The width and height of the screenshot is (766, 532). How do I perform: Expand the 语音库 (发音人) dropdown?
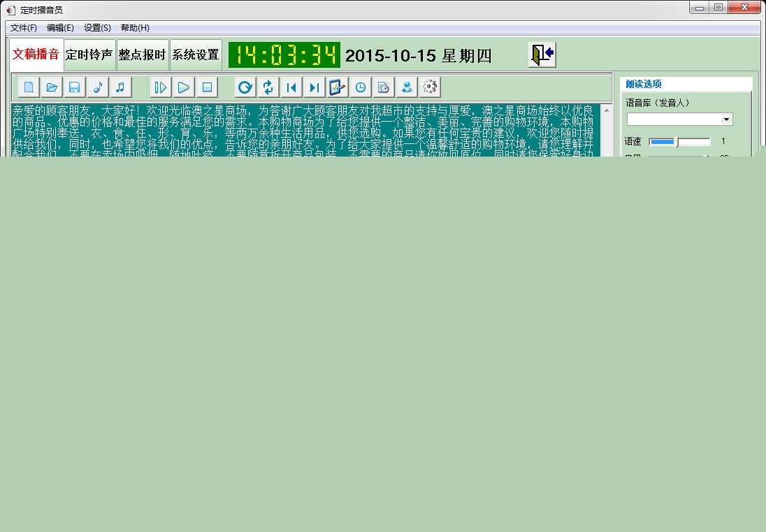[x=726, y=120]
